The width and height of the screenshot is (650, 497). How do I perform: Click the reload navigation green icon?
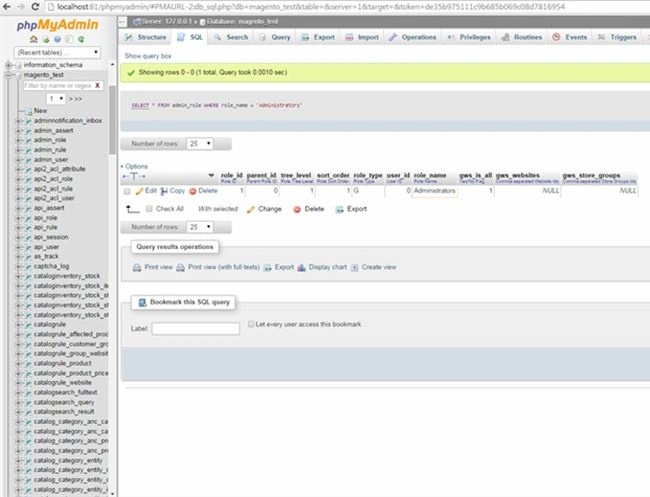point(81,39)
